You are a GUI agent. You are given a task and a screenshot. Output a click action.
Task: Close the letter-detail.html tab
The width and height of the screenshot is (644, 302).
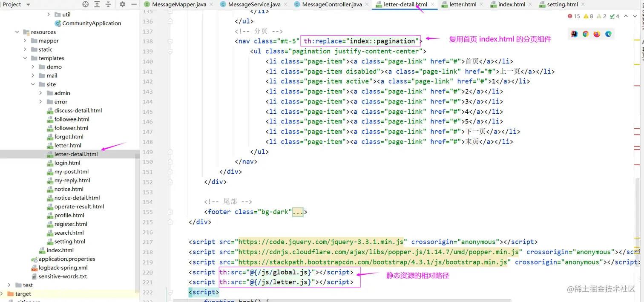pos(432,4)
